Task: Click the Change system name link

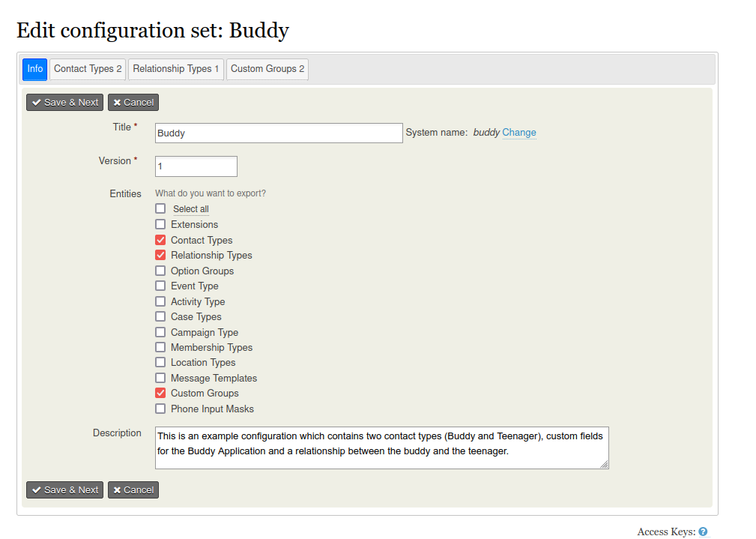Action: [518, 132]
